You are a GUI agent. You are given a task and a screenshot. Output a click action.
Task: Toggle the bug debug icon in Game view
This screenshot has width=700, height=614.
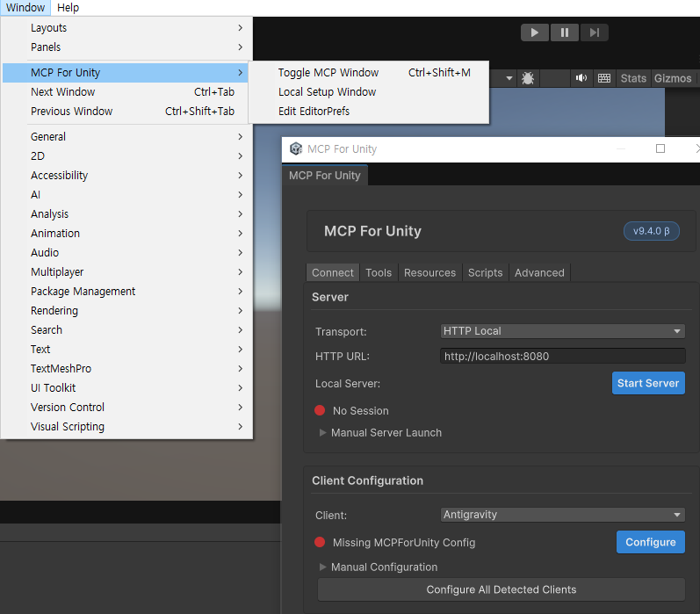(528, 78)
